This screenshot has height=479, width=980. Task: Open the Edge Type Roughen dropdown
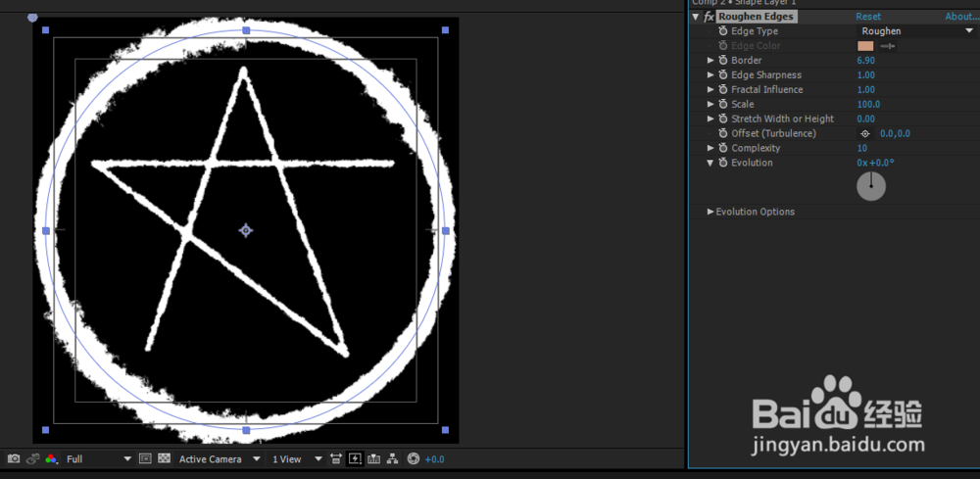(x=915, y=31)
